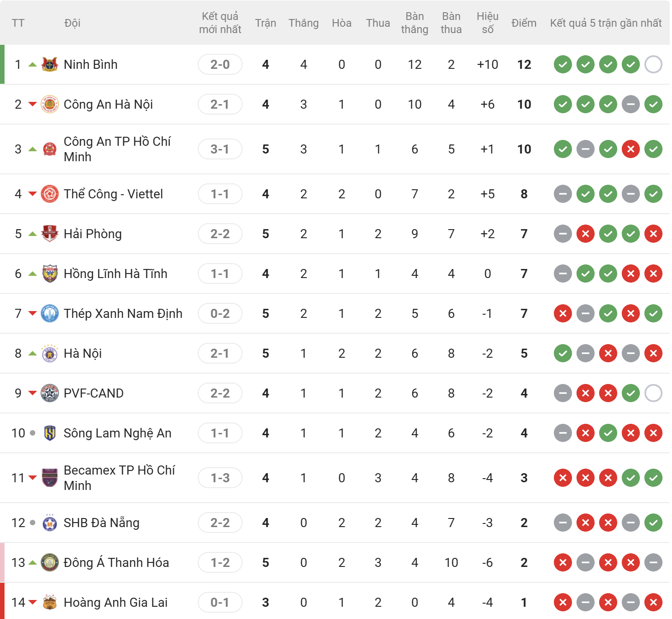Open the Hồng Lĩnh Hà Tĩnh team page
Image resolution: width=672 pixels, height=619 pixels.
(x=115, y=274)
